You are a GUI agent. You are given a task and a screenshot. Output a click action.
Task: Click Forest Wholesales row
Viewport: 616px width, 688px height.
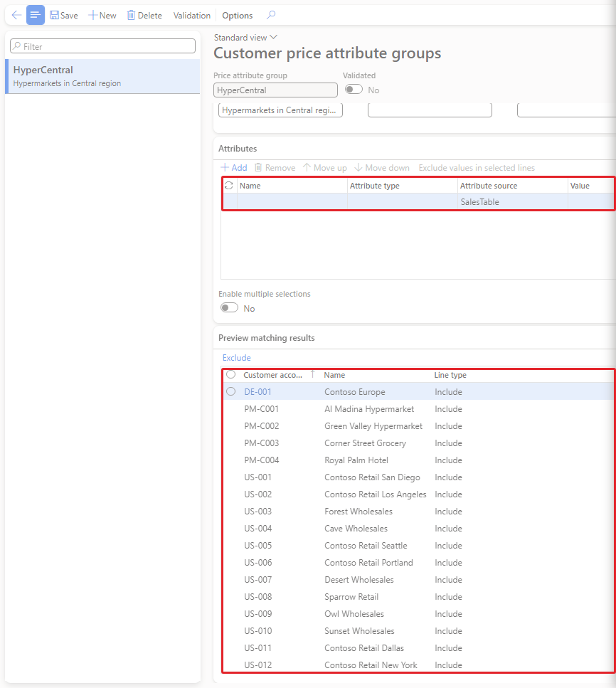418,512
